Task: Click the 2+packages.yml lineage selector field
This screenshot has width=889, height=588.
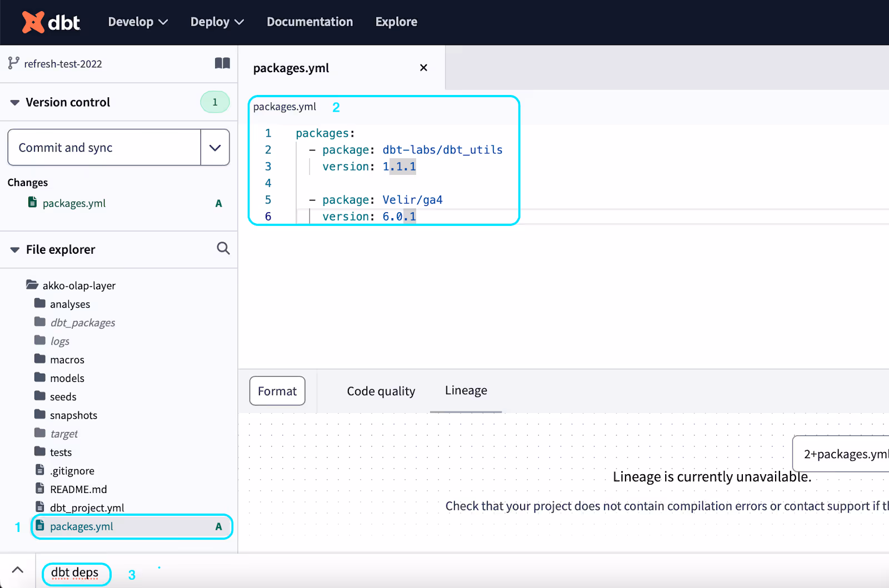Action: (x=841, y=454)
